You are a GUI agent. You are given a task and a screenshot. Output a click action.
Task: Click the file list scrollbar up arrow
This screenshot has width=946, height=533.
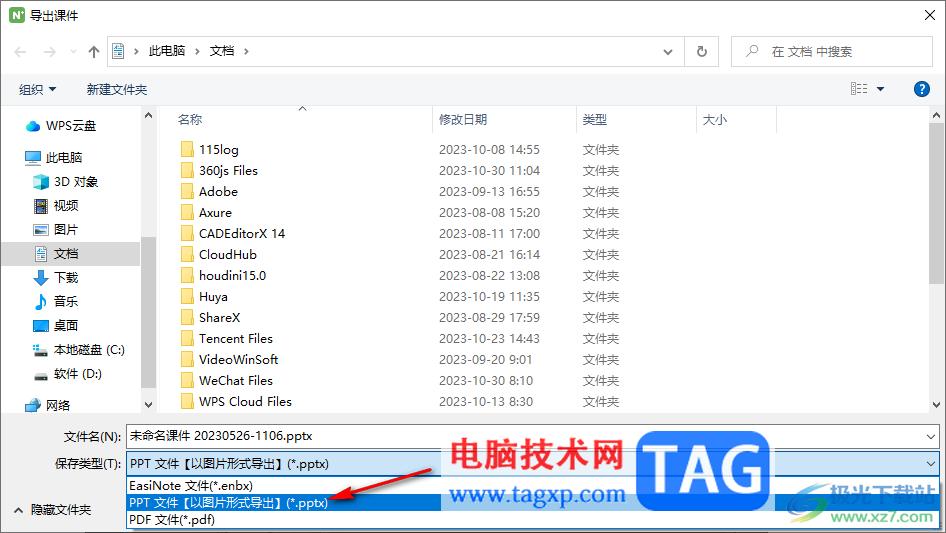pyautogui.click(x=936, y=115)
